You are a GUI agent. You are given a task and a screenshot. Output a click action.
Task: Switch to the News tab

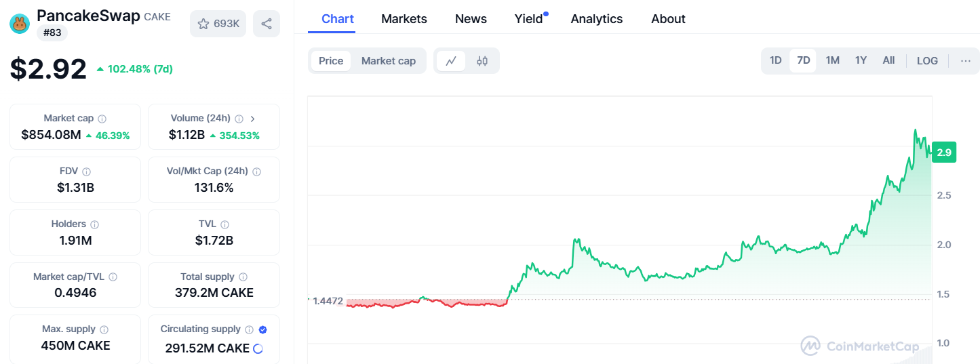coord(471,19)
